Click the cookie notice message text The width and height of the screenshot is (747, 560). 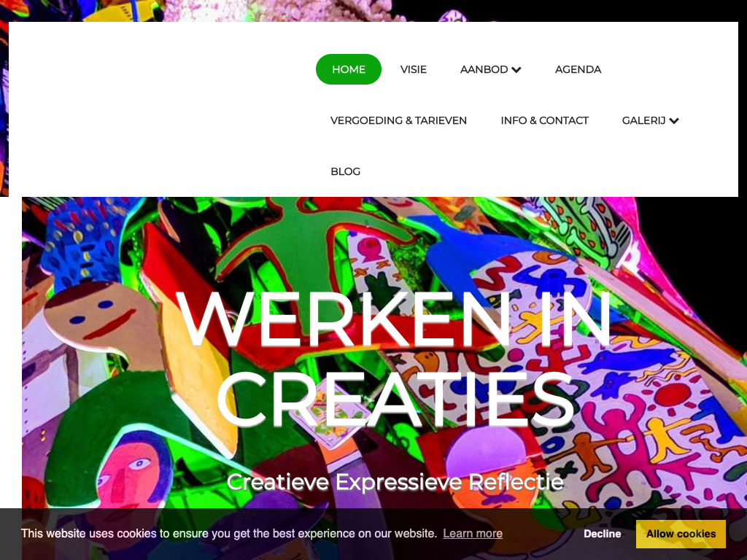pos(228,533)
